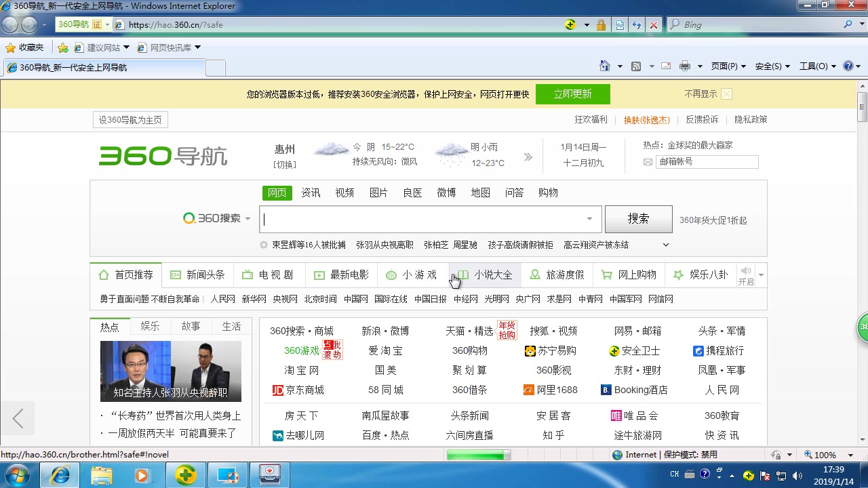868x488 pixels.
Task: Switch to 娱乐 news tab
Action: coord(151,326)
